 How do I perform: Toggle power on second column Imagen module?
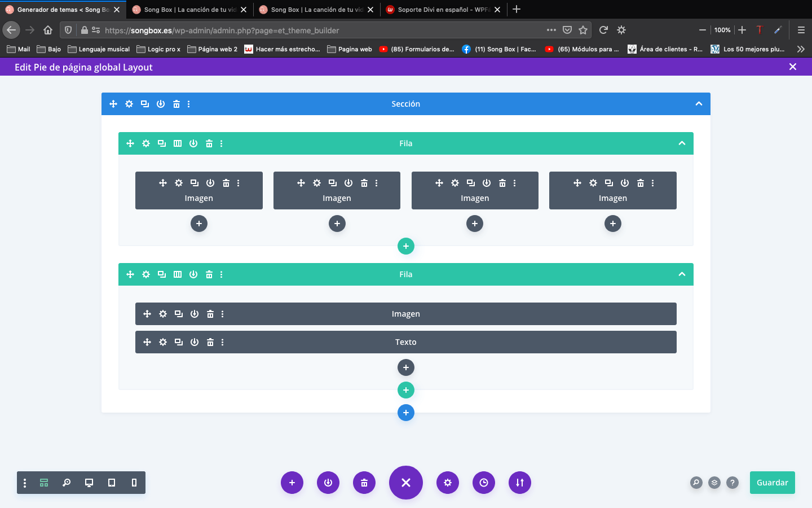348,183
